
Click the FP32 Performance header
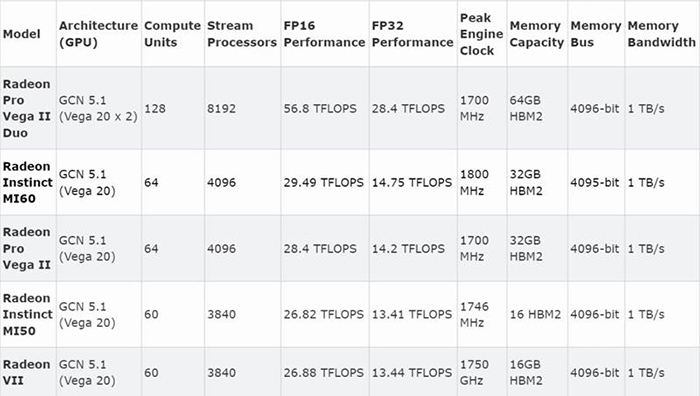(x=412, y=34)
